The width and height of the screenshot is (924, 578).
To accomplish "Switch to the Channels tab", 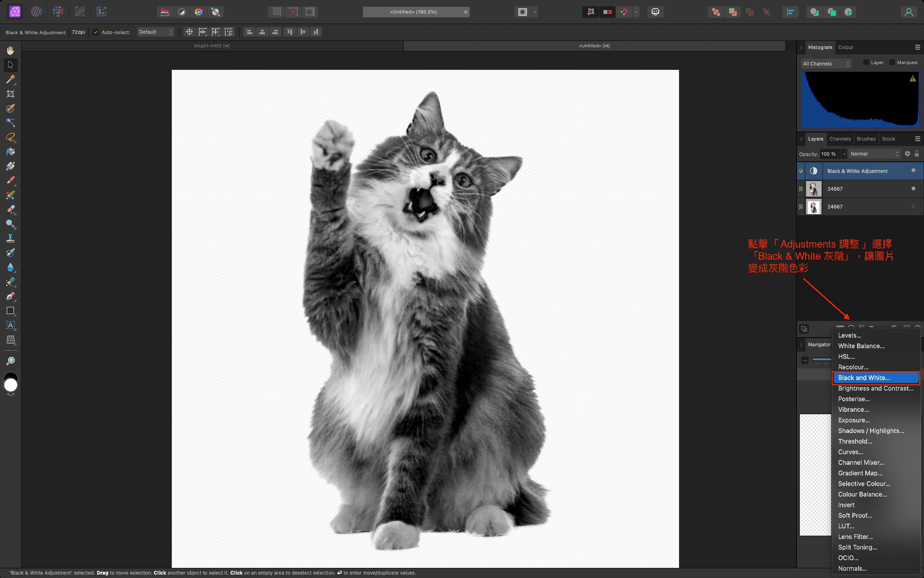I will pos(839,139).
